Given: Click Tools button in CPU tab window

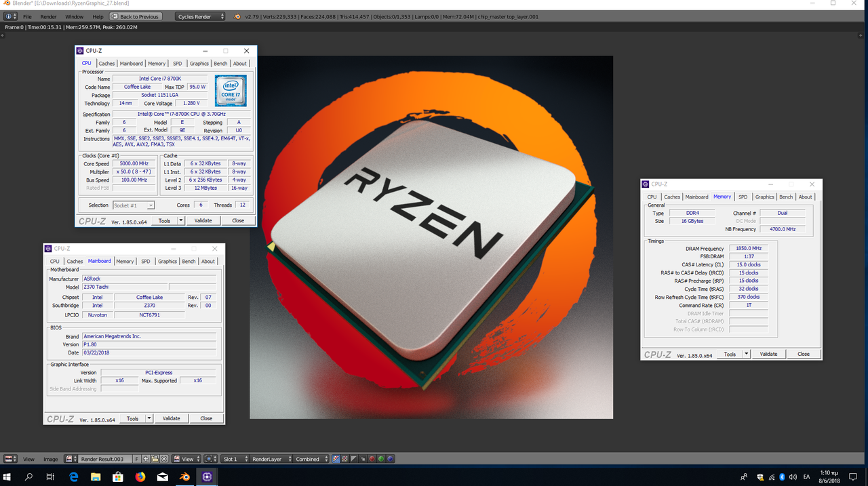Looking at the screenshot, I should click(x=164, y=220).
